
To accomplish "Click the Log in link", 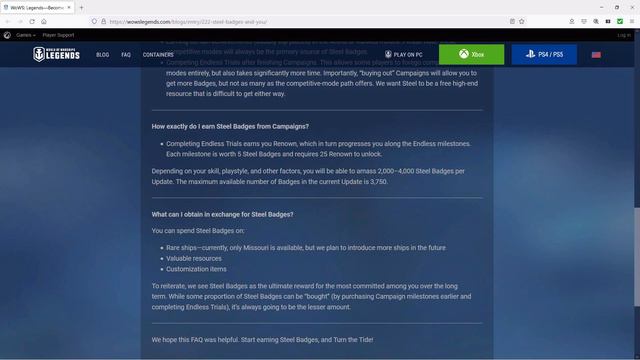I will [x=624, y=35].
